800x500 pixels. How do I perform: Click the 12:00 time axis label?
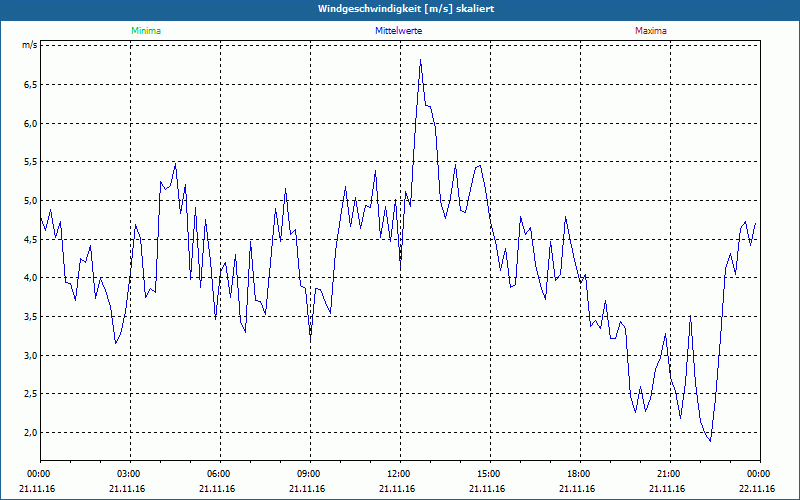click(398, 474)
